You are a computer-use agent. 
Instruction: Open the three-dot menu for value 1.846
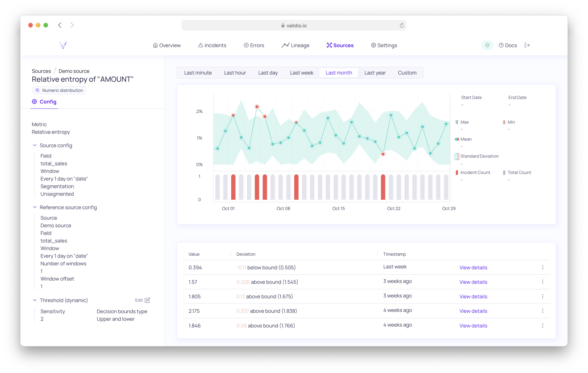542,326
